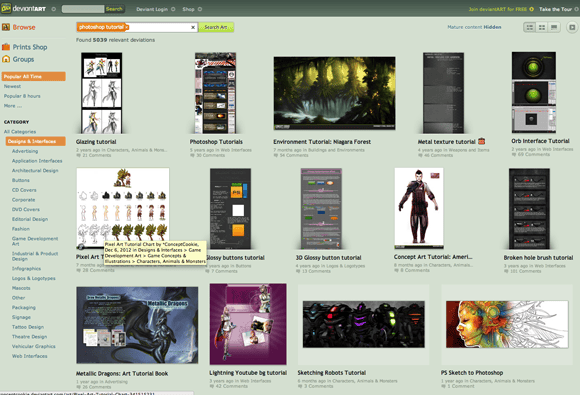Open the Prints Shop bag icon
The width and height of the screenshot is (580, 395).
click(6, 47)
